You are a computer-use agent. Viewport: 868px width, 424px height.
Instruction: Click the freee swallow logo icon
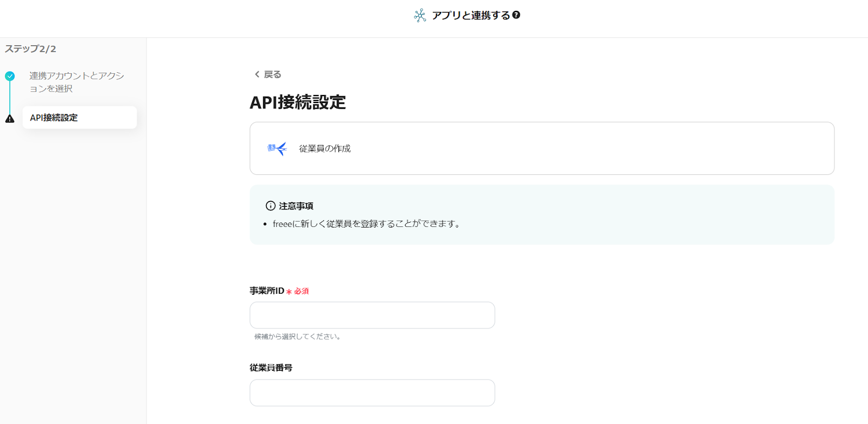pyautogui.click(x=277, y=148)
